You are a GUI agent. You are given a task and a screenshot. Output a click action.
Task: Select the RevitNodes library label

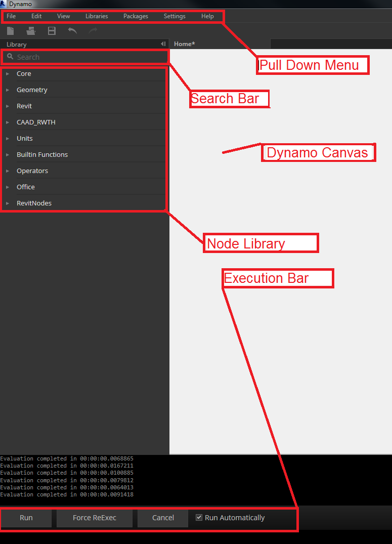tap(34, 203)
